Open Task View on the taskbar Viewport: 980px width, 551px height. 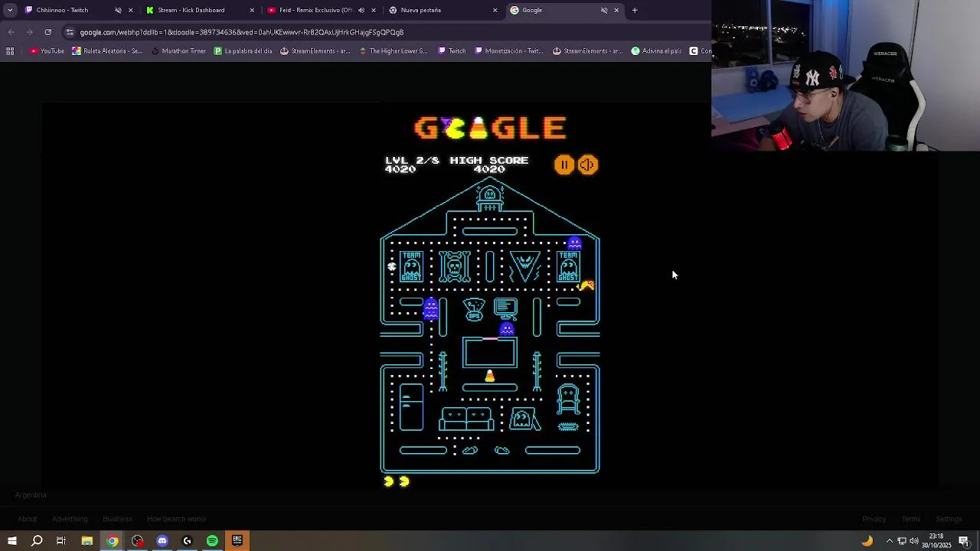(x=61, y=541)
